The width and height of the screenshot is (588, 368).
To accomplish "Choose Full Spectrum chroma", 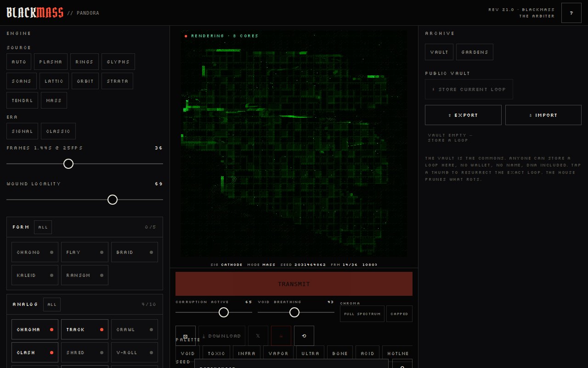I will click(362, 314).
